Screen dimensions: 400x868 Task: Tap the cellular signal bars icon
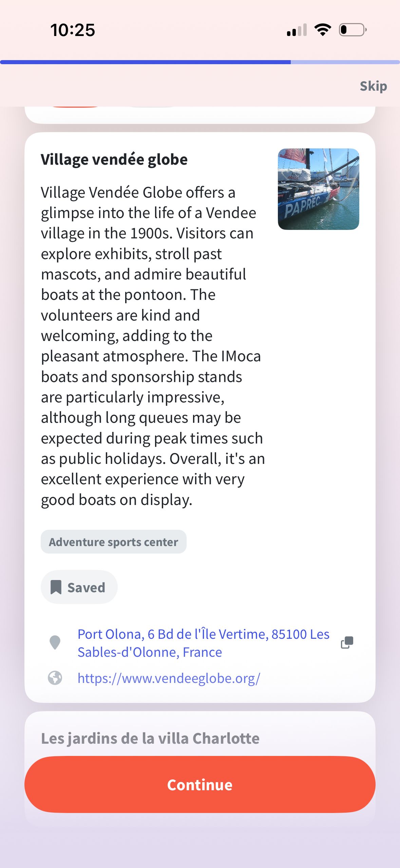(297, 30)
